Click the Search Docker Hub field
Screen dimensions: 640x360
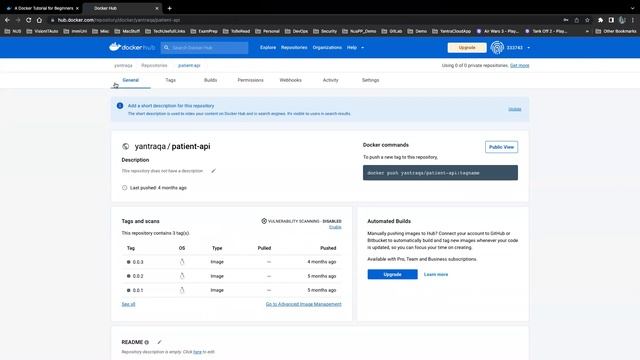click(x=204, y=47)
